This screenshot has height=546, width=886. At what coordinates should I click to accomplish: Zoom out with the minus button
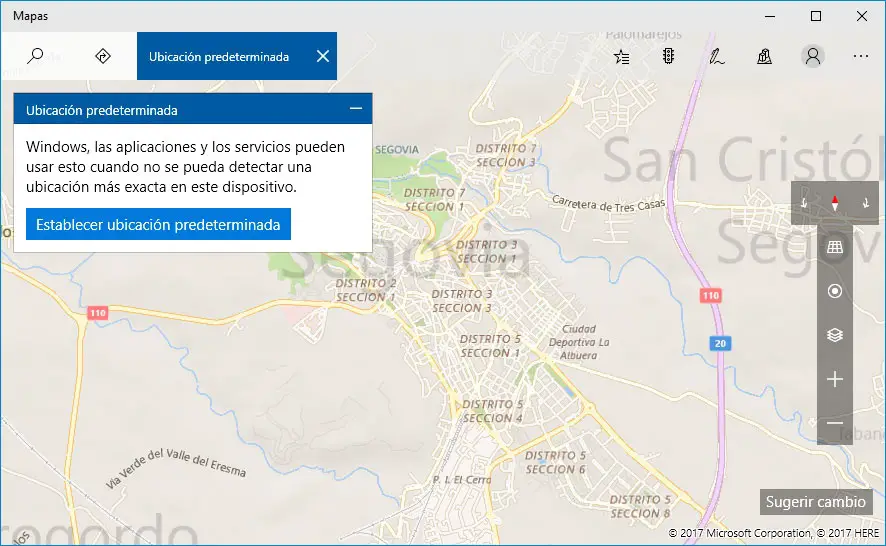click(x=835, y=423)
